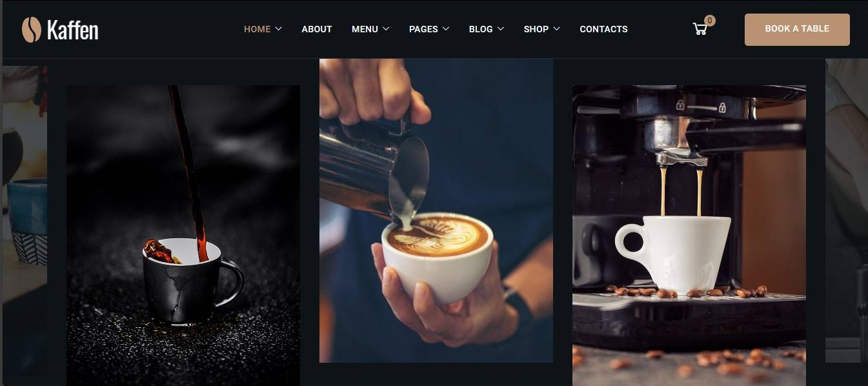
Task: Open the Shop menu item
Action: (x=536, y=29)
